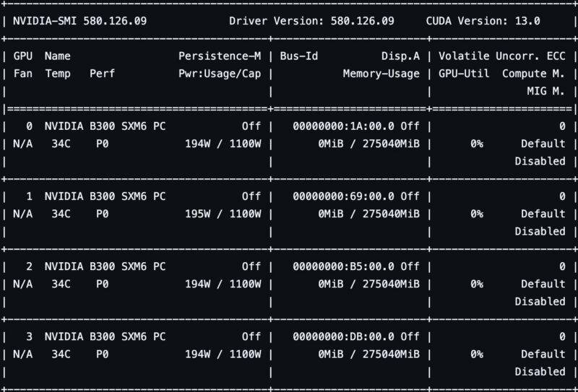
Task: Click the NVIDIA B300 SXM6 PC name of GPU 0
Action: (105, 126)
